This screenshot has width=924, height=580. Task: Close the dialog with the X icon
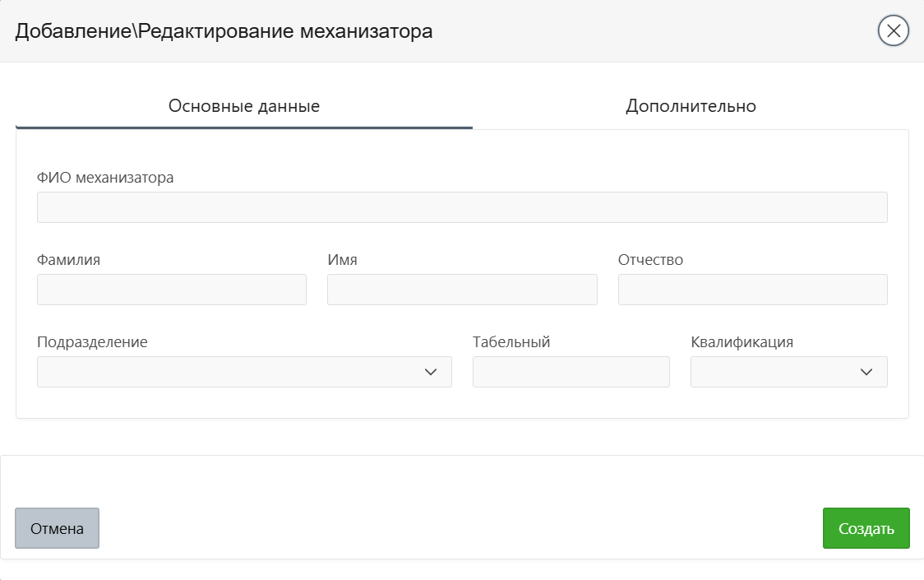pyautogui.click(x=894, y=31)
